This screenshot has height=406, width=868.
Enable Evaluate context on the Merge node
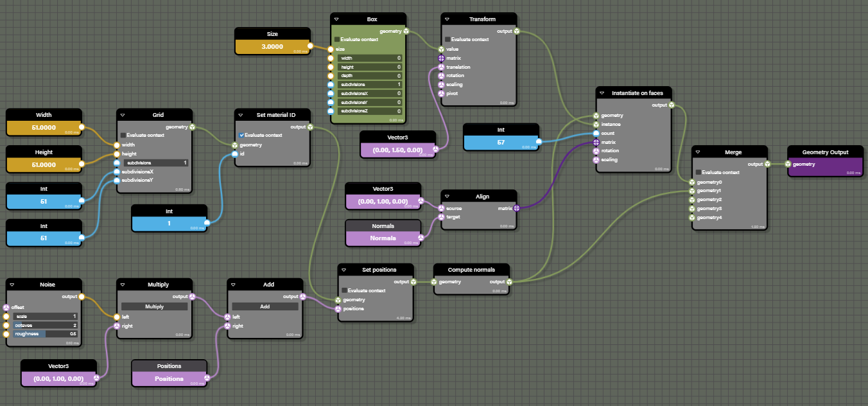tap(699, 172)
